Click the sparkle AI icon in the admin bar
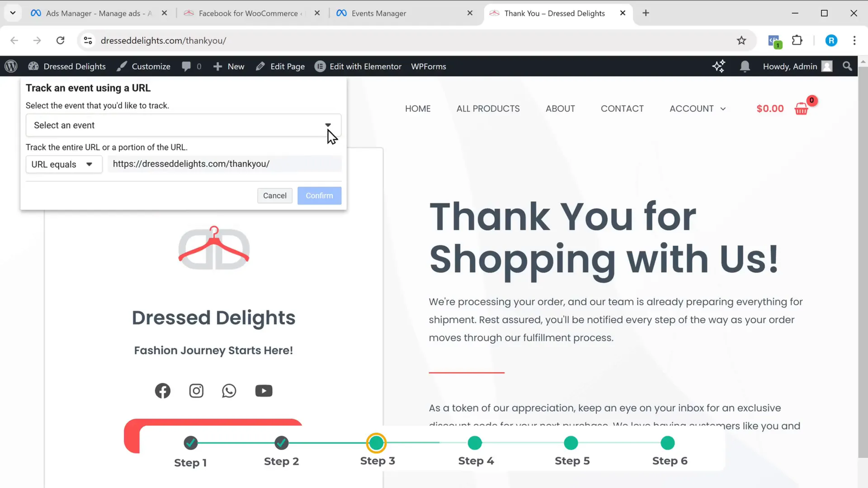868x488 pixels. (x=718, y=66)
